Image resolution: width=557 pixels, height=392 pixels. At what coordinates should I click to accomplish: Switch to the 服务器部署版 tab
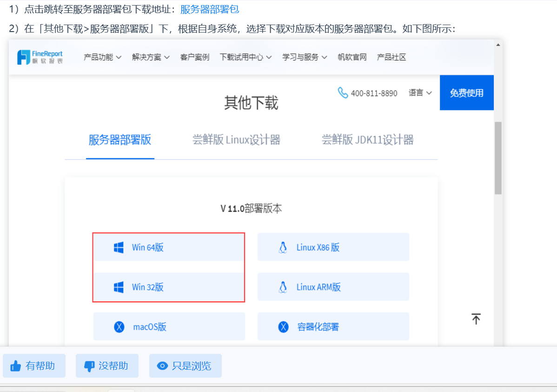pos(120,140)
